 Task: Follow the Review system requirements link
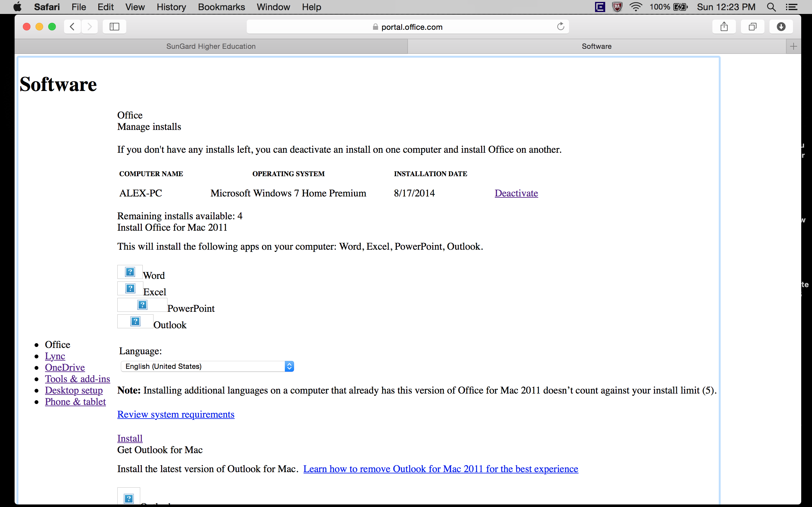click(x=175, y=414)
